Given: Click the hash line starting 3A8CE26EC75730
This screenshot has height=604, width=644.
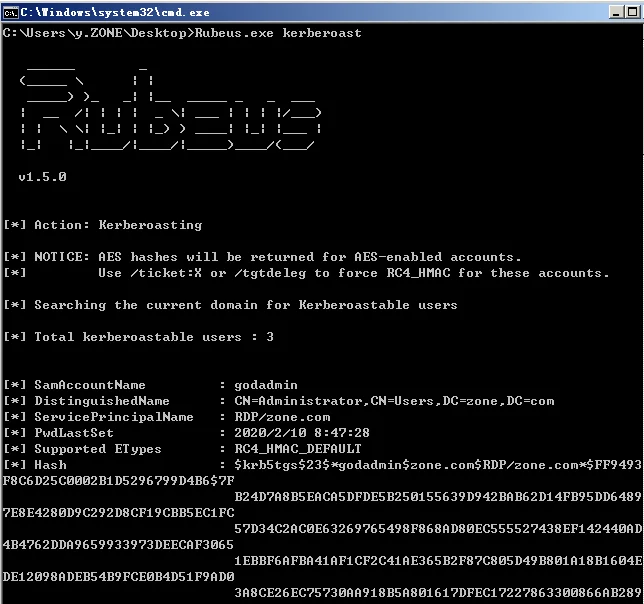Looking at the screenshot, I should [x=438, y=593].
